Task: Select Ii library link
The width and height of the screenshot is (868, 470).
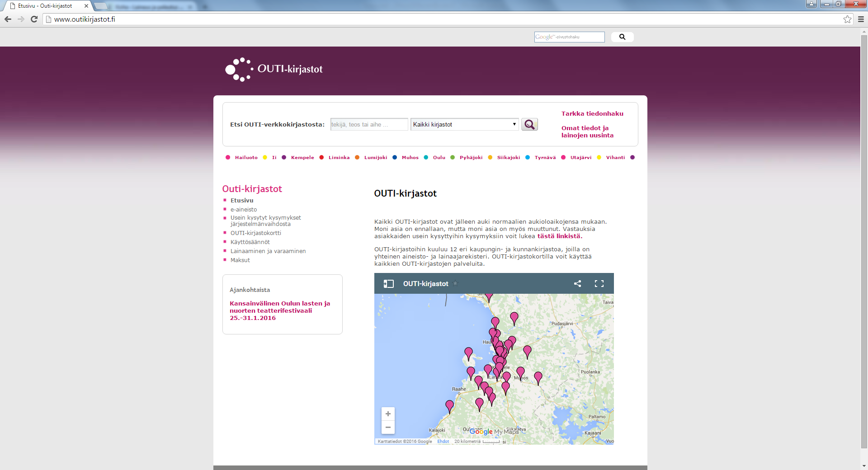Action: coord(274,157)
